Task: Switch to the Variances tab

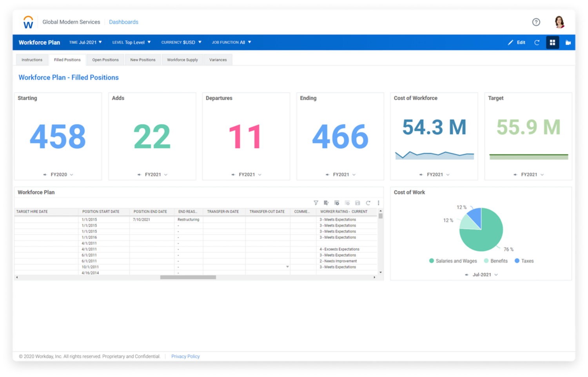Action: tap(218, 60)
